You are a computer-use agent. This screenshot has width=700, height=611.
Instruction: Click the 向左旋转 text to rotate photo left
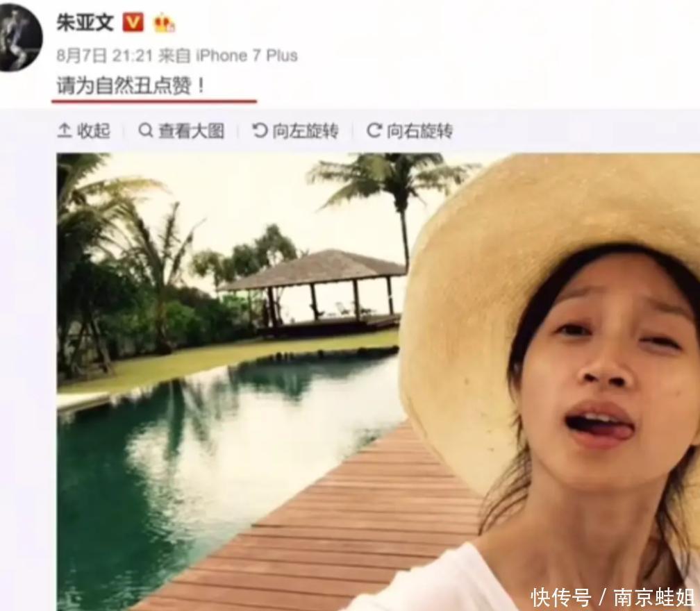pos(306,131)
